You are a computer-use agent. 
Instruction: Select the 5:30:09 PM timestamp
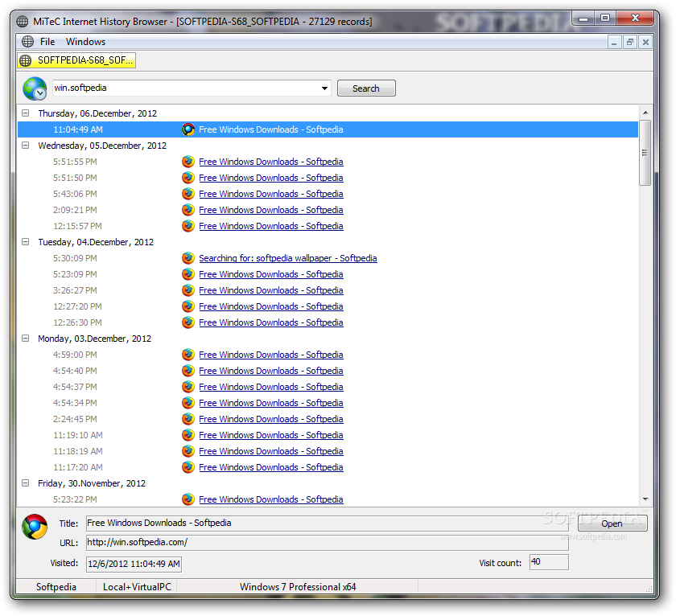[75, 258]
